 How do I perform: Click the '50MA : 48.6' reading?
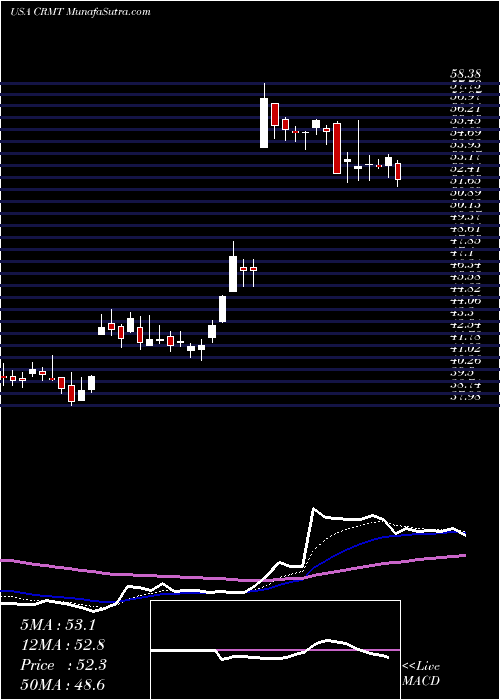tap(62, 685)
